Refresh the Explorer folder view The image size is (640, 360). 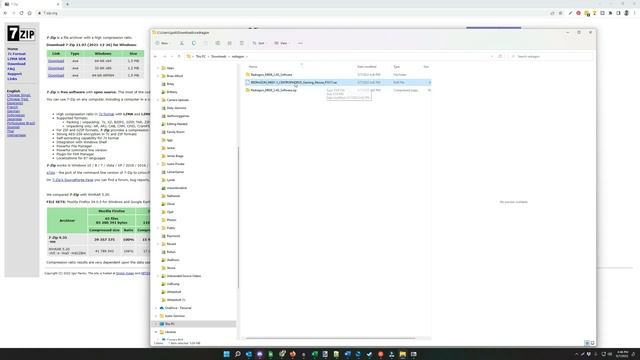click(500, 56)
